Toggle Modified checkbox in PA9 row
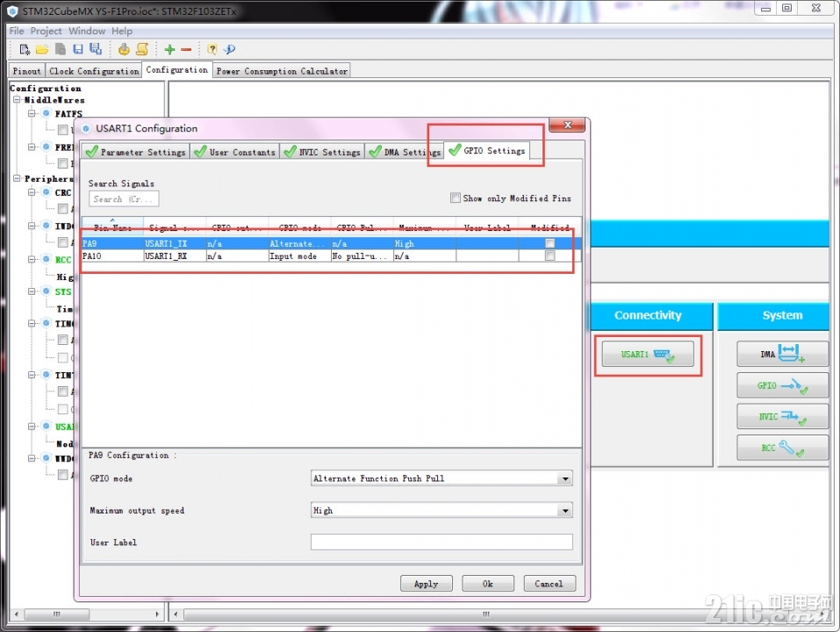The width and height of the screenshot is (840, 632). 549,243
